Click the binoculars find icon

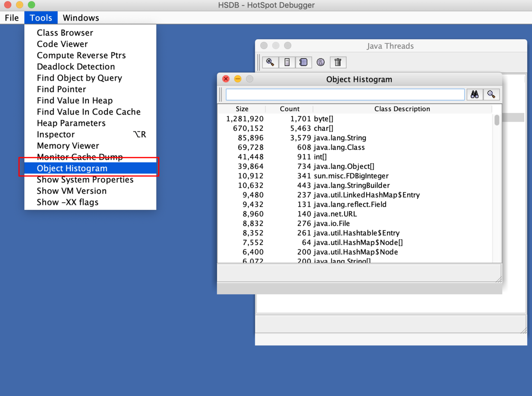tap(475, 94)
